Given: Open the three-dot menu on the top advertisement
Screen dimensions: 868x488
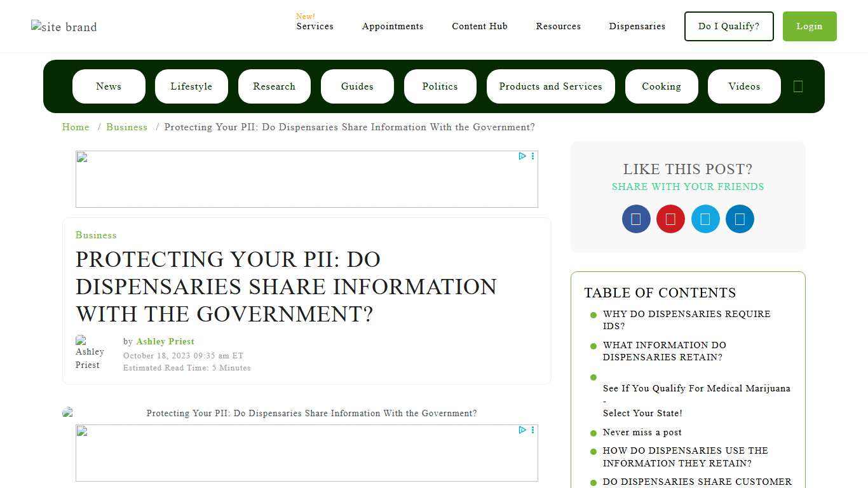Looking at the screenshot, I should click(x=532, y=156).
